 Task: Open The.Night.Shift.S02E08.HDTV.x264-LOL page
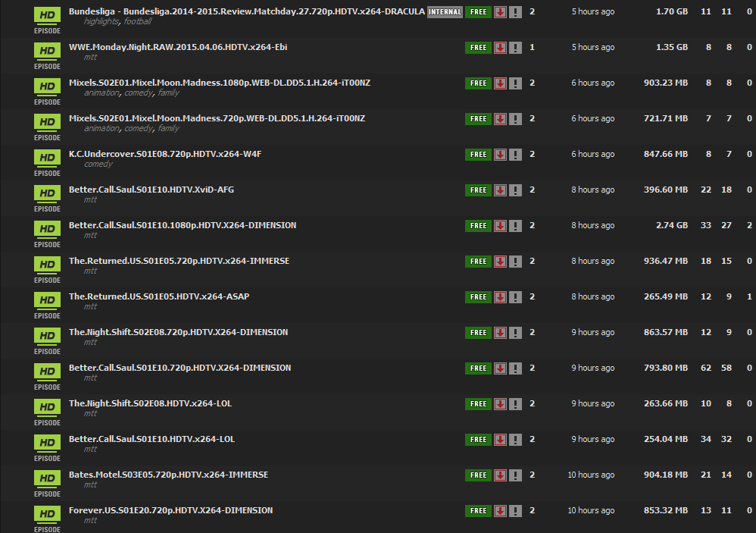pos(151,404)
